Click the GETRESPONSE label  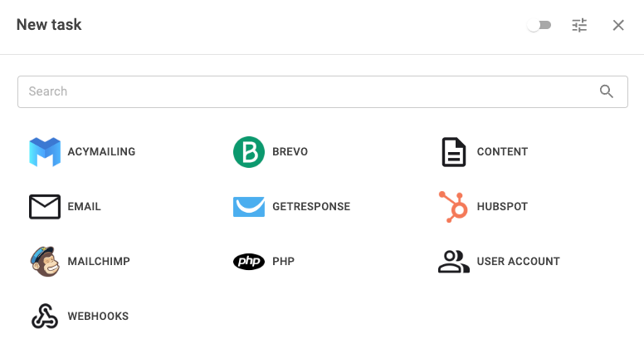pyautogui.click(x=311, y=206)
